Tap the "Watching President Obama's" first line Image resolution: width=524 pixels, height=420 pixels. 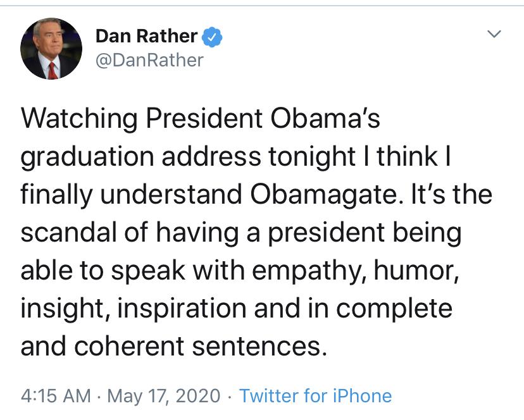click(201, 118)
